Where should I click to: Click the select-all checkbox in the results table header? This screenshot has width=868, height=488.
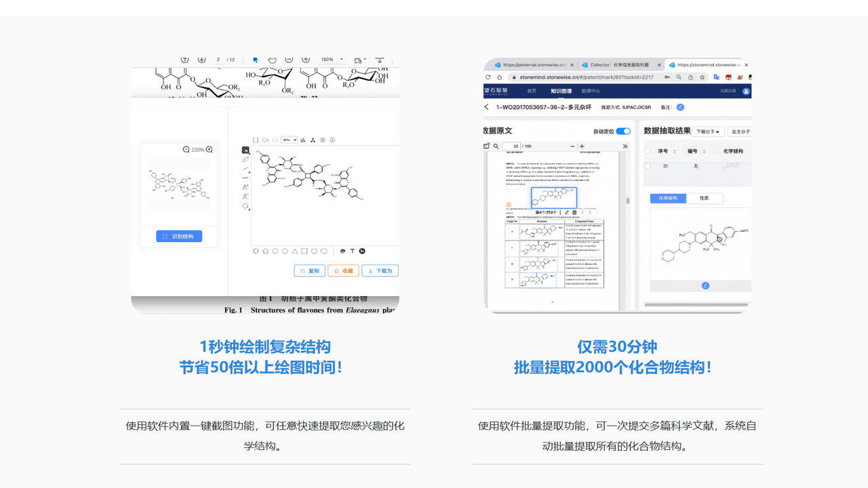tap(648, 151)
